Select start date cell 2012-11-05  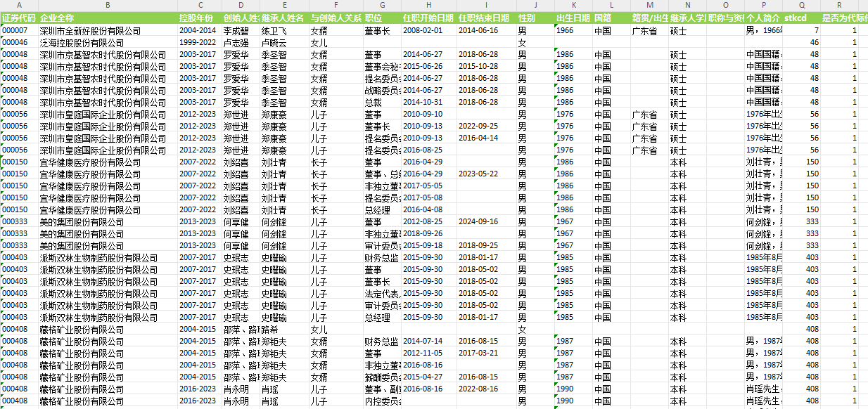click(x=429, y=353)
